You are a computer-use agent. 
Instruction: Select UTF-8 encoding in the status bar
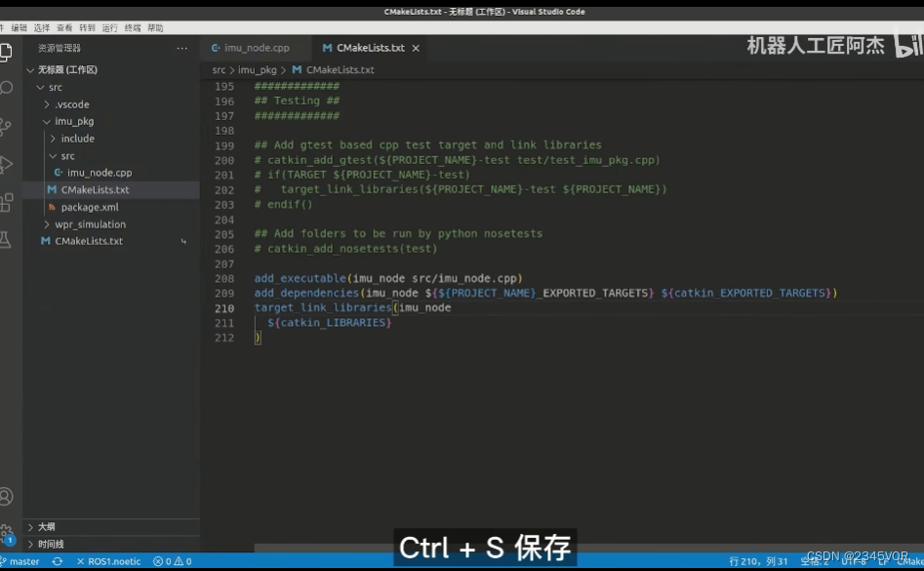coord(854,561)
